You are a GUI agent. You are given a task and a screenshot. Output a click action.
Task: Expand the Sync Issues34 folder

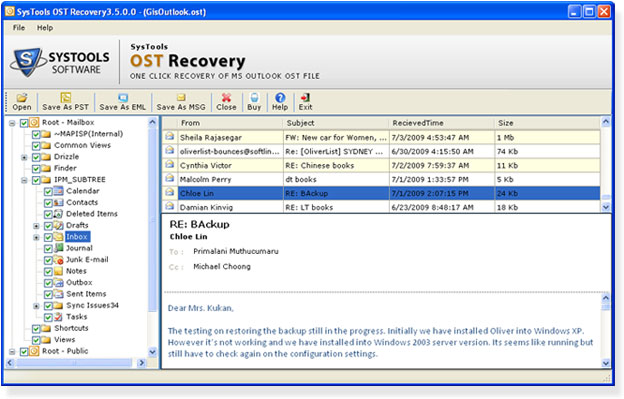pos(36,306)
